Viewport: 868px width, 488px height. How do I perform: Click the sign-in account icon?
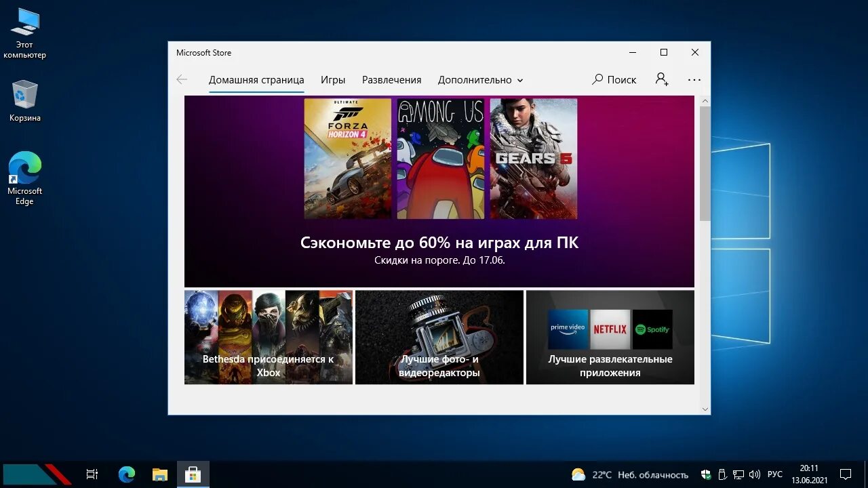[662, 79]
